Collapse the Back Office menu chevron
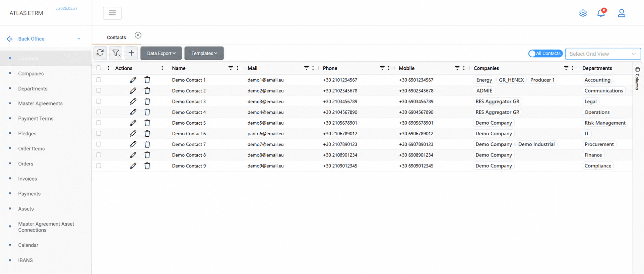 click(79, 39)
